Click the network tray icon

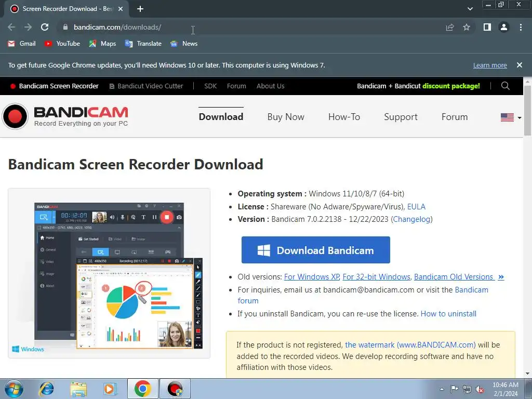click(467, 389)
